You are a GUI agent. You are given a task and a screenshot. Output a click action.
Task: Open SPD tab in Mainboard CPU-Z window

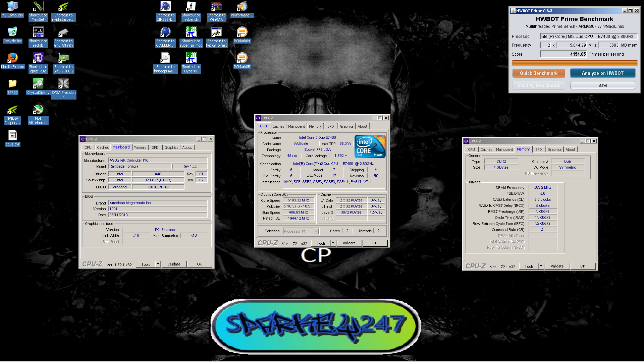(155, 147)
